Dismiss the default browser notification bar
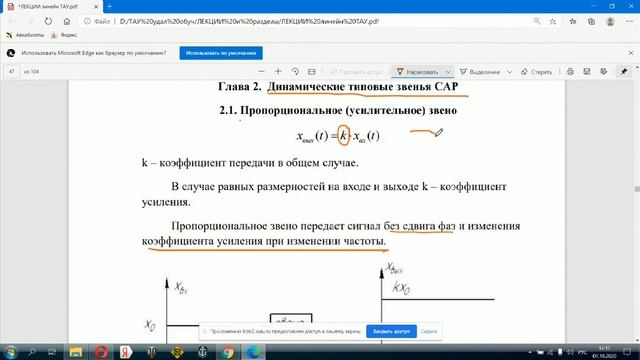The width and height of the screenshot is (640, 360). point(631,53)
